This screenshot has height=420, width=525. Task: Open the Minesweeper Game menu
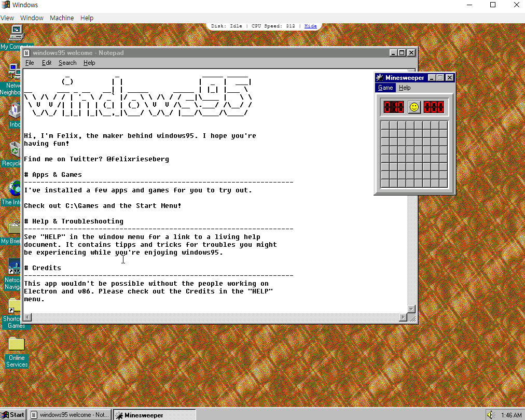(385, 88)
